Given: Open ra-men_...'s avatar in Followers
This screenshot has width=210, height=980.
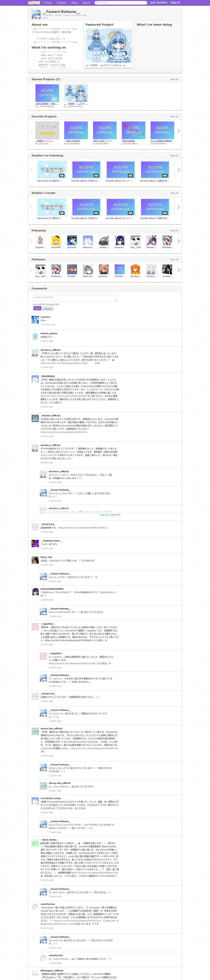Looking at the screenshot, I should coord(167,269).
